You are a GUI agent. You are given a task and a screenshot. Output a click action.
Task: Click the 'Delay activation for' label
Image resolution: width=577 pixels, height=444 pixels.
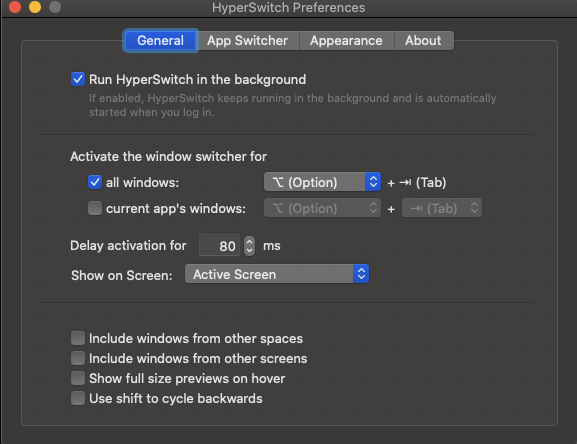(x=128, y=245)
